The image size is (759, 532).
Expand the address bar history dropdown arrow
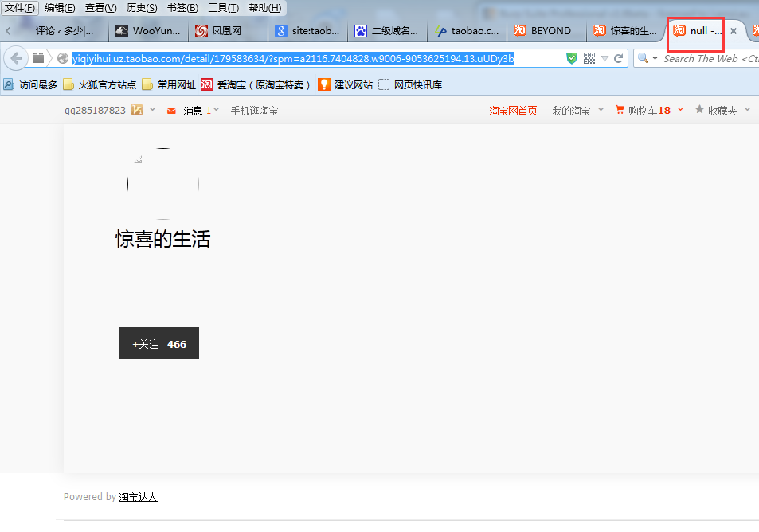tap(604, 59)
